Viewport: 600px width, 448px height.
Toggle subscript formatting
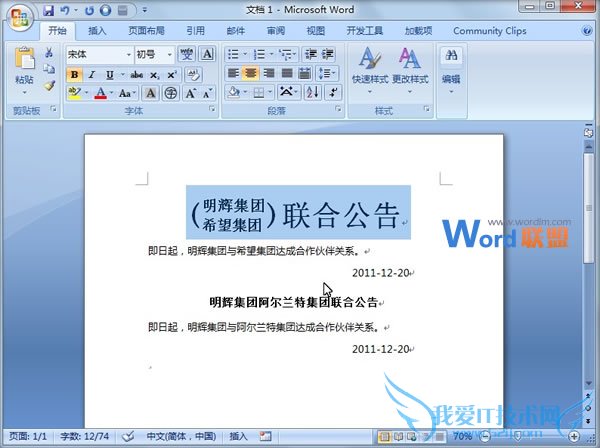coord(154,75)
